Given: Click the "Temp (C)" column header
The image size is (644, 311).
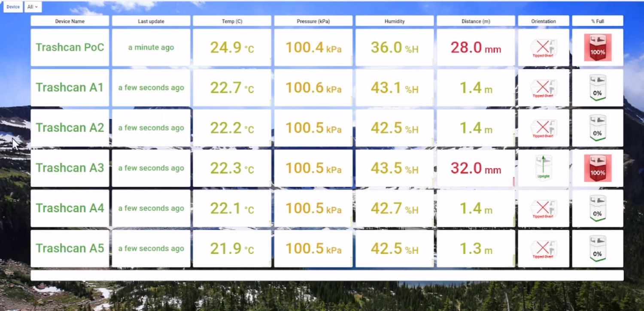Looking at the screenshot, I should (232, 21).
